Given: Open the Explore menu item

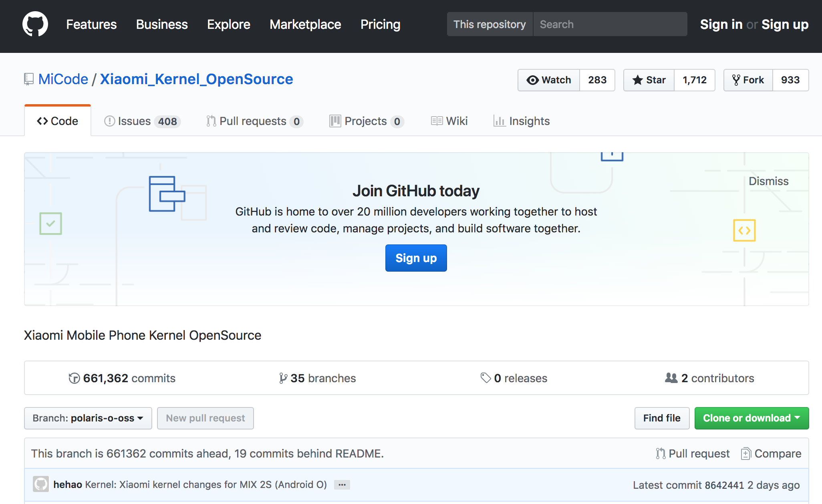Looking at the screenshot, I should [x=229, y=24].
